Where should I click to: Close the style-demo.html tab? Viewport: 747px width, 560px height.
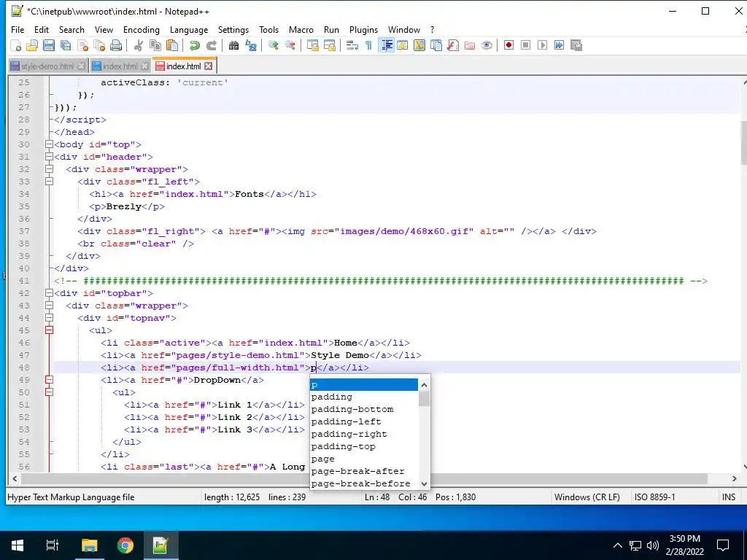[x=81, y=66]
